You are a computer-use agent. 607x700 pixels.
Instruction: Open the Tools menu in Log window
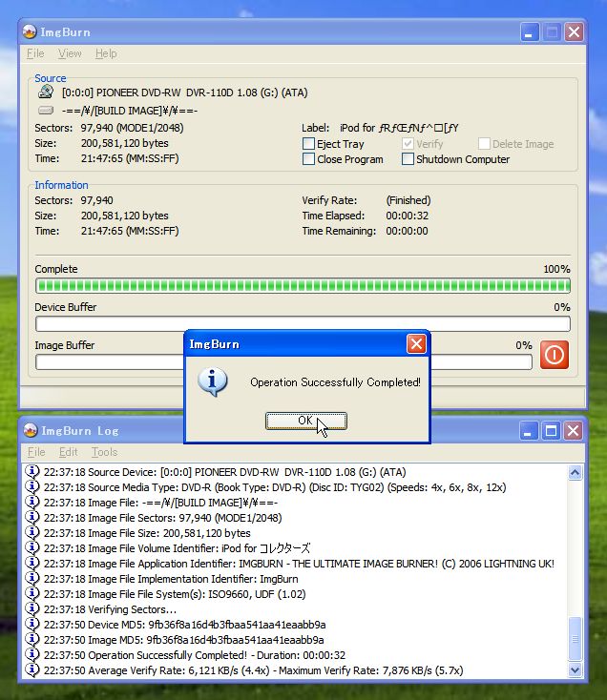tap(105, 452)
